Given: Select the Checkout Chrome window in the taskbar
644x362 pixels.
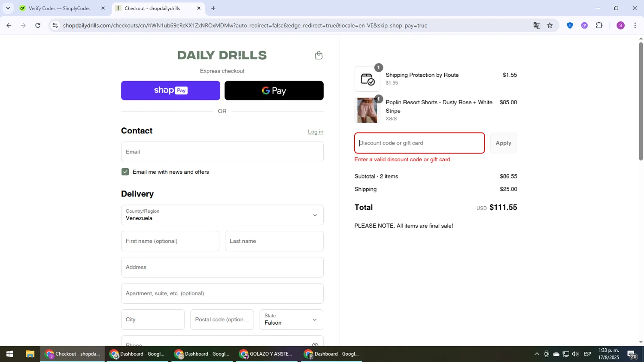Looking at the screenshot, I should point(73,354).
